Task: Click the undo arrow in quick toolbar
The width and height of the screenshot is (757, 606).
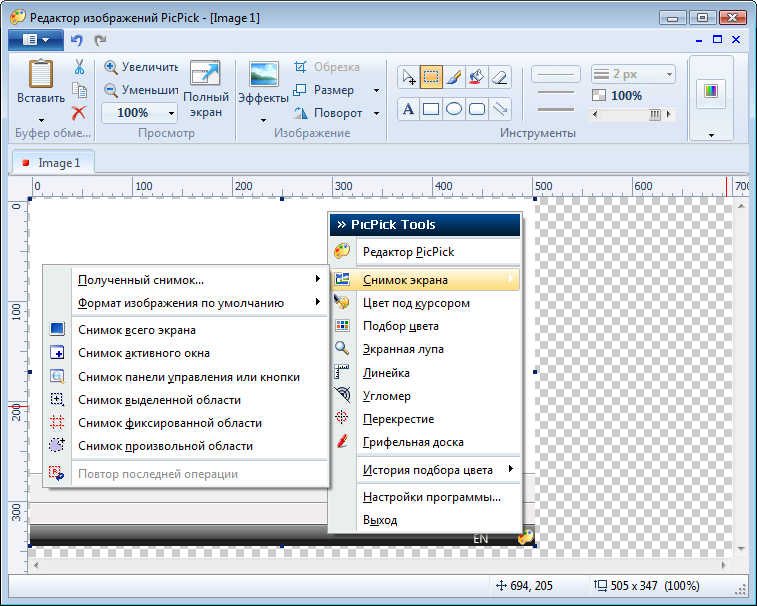Action: point(77,40)
